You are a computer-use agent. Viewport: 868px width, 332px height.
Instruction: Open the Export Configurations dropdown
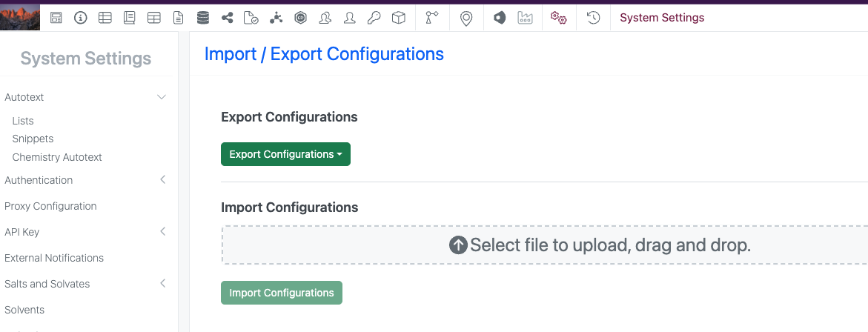(x=285, y=154)
